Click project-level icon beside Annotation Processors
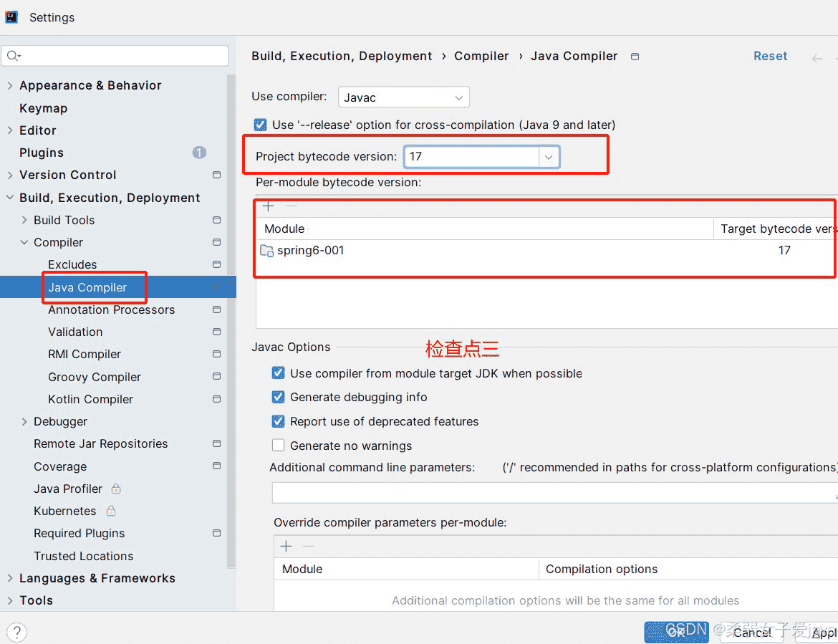This screenshot has height=644, width=838. point(216,309)
